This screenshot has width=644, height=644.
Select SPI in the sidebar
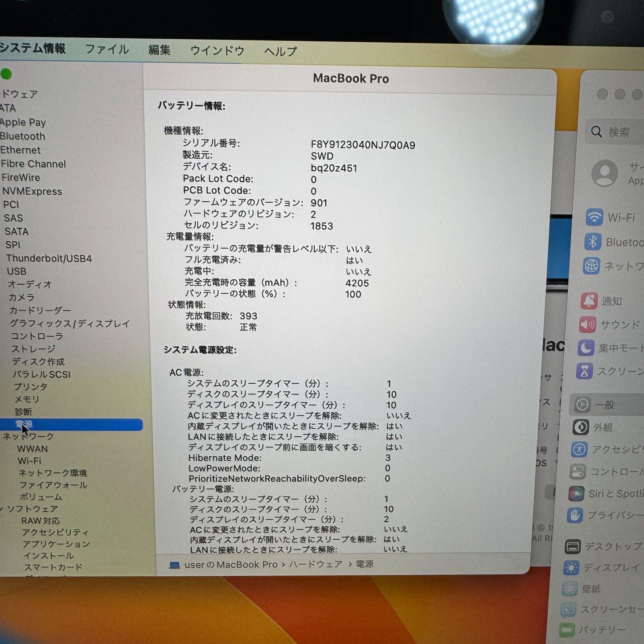13,245
